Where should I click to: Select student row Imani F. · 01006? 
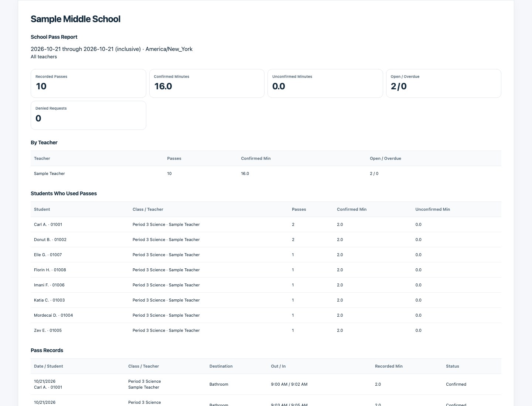click(x=266, y=285)
